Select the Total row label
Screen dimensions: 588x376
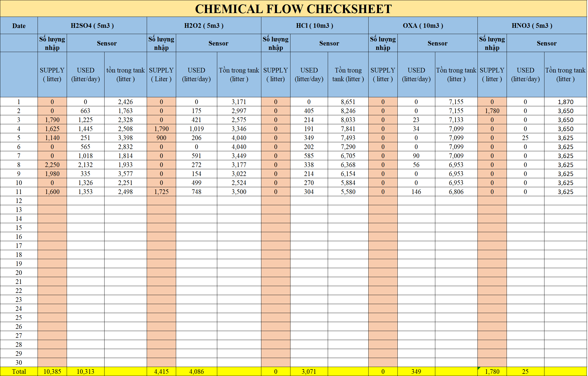[x=19, y=372]
